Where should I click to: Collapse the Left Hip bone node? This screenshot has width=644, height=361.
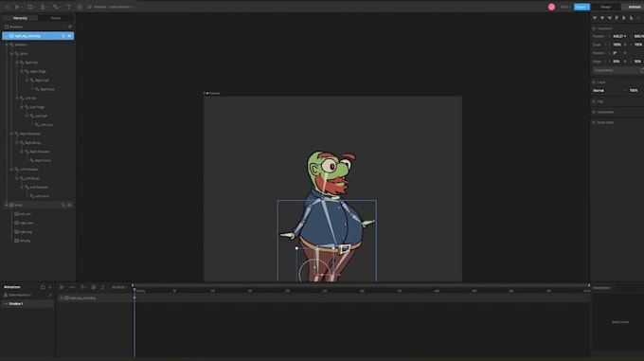pyautogui.click(x=17, y=99)
